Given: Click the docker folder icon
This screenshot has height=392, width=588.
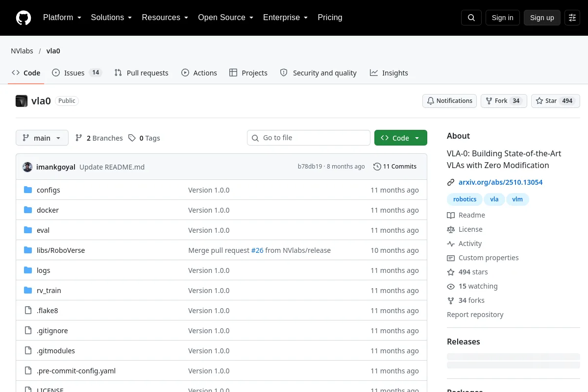Looking at the screenshot, I should 28,210.
